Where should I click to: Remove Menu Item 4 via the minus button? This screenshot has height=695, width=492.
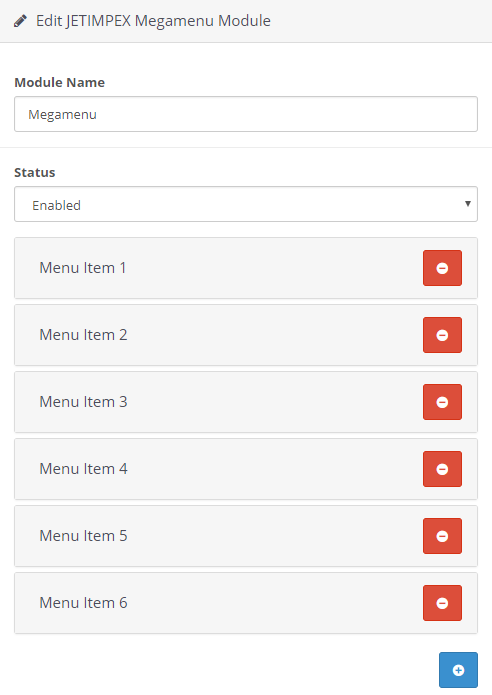click(x=442, y=469)
